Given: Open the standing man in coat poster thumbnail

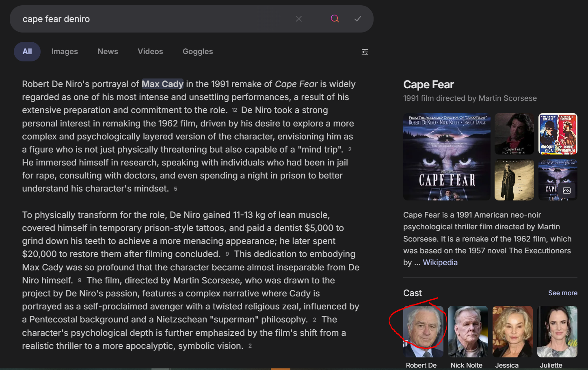Looking at the screenshot, I should [x=514, y=180].
